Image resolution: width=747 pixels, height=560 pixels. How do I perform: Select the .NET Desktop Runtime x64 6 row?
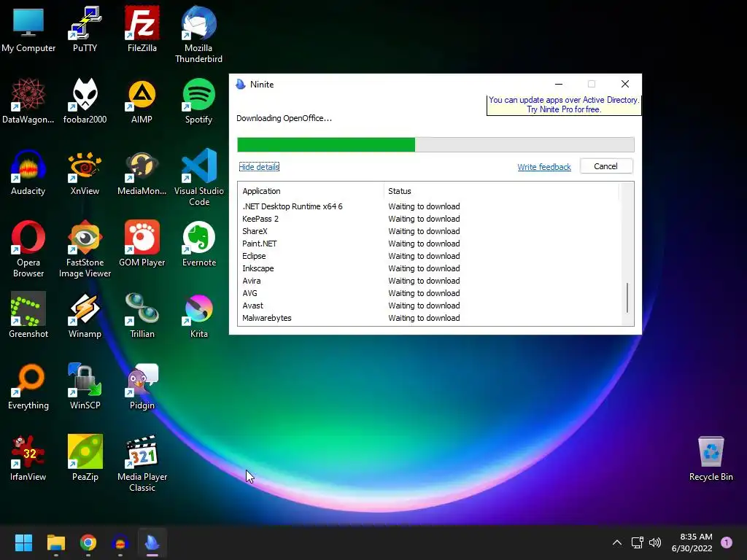[430, 206]
